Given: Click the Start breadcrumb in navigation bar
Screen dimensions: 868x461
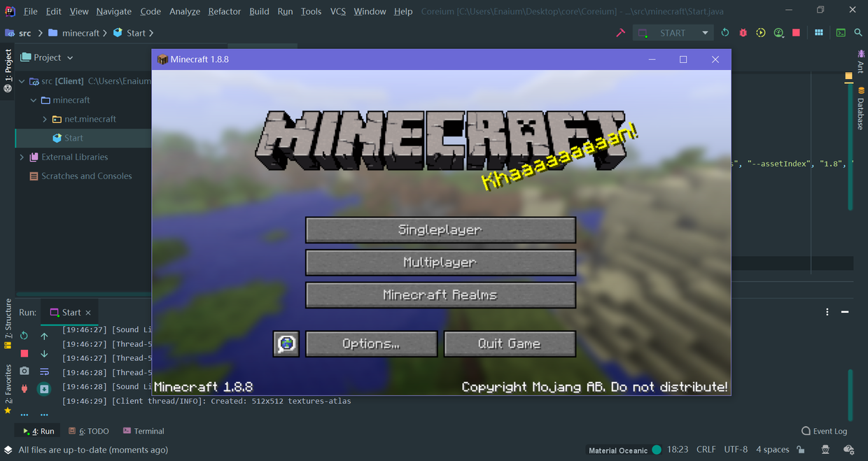Looking at the screenshot, I should tap(129, 33).
